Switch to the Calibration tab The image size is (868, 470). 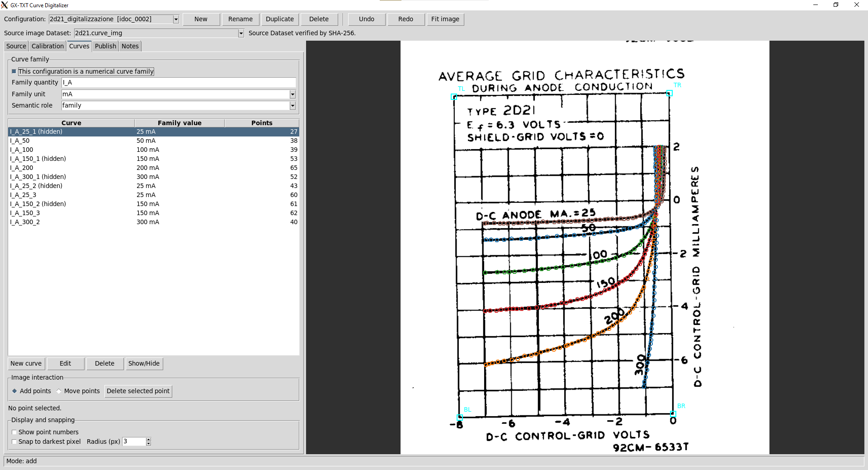click(x=47, y=46)
